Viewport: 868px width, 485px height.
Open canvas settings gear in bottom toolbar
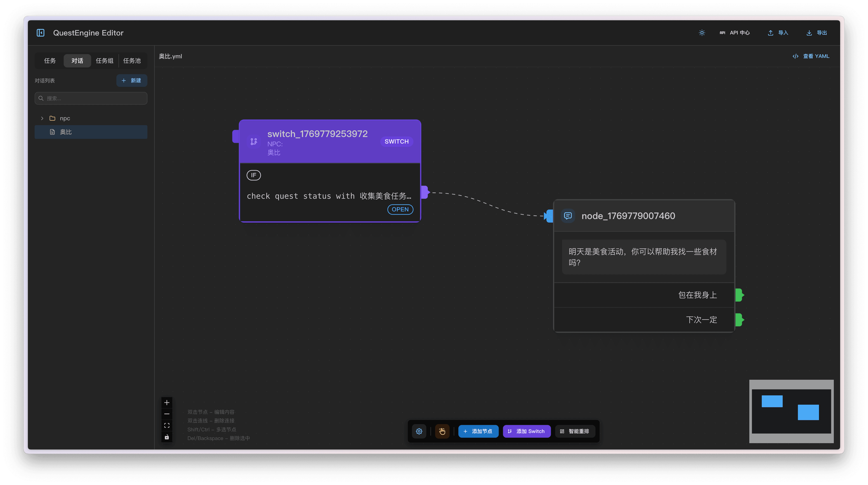pyautogui.click(x=419, y=431)
